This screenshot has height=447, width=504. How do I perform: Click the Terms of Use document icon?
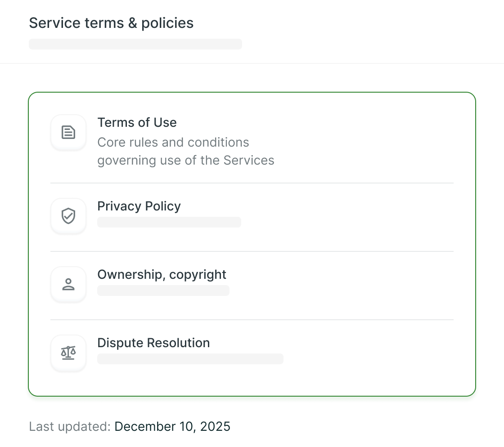[68, 132]
